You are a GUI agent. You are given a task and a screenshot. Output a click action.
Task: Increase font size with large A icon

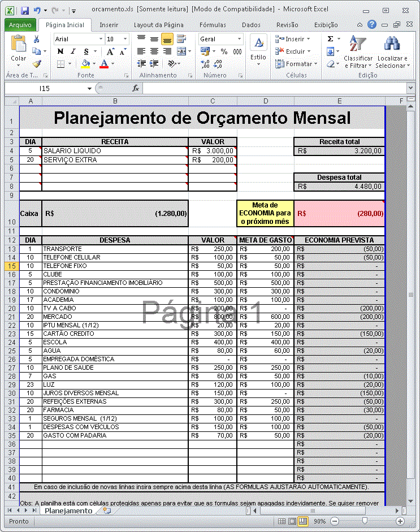click(110, 51)
